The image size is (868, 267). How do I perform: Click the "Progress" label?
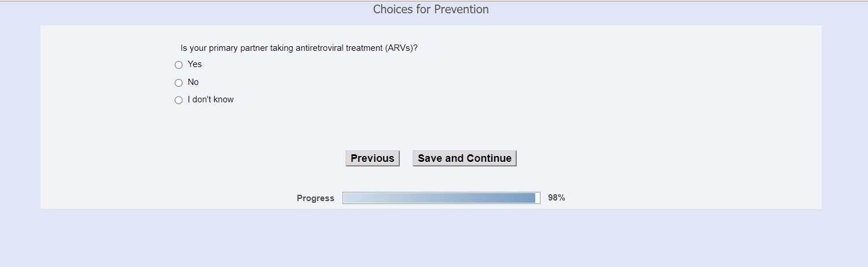315,198
